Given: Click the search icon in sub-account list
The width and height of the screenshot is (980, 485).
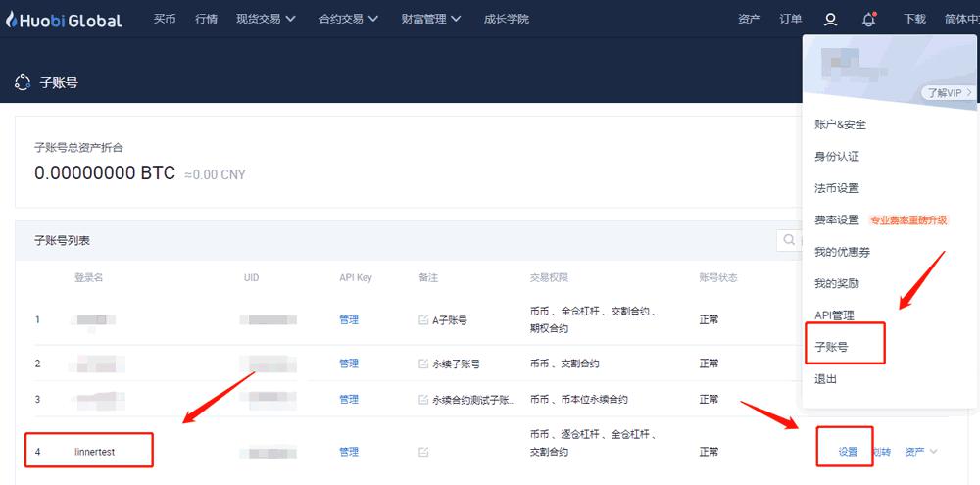Looking at the screenshot, I should click(x=789, y=240).
